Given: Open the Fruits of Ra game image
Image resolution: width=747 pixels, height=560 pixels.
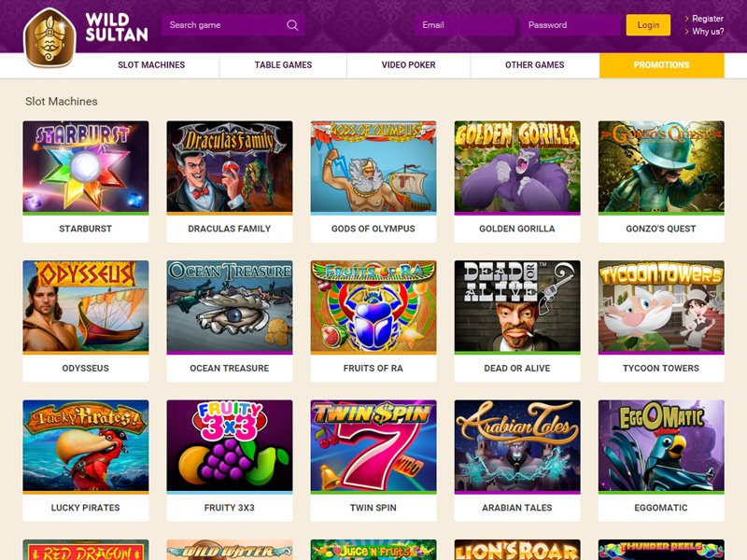Looking at the screenshot, I should 373,306.
